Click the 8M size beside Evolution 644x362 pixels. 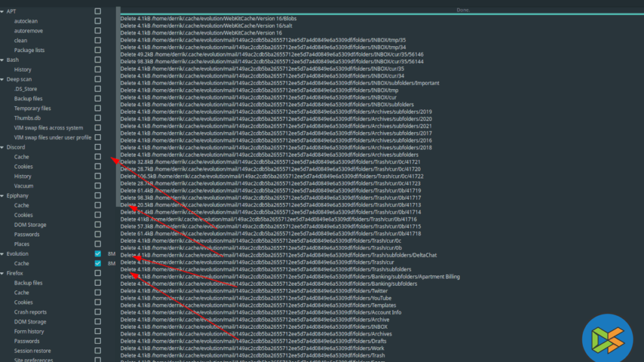coord(111,254)
